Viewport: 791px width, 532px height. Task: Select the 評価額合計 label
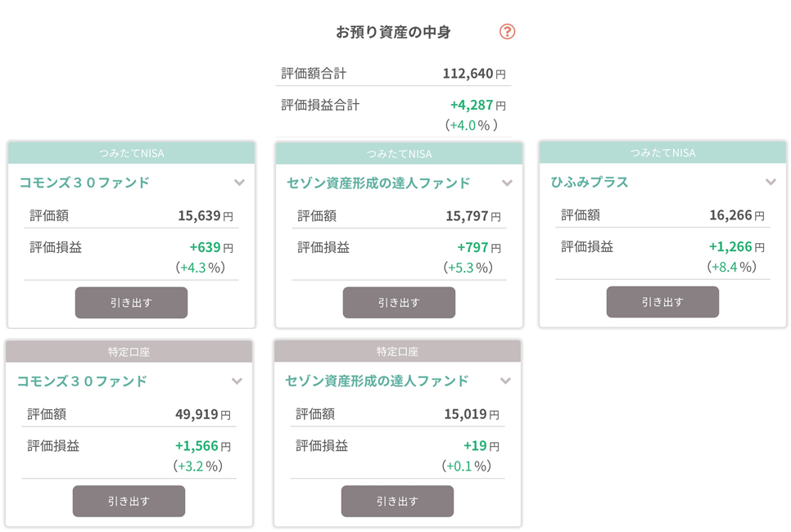click(x=314, y=74)
